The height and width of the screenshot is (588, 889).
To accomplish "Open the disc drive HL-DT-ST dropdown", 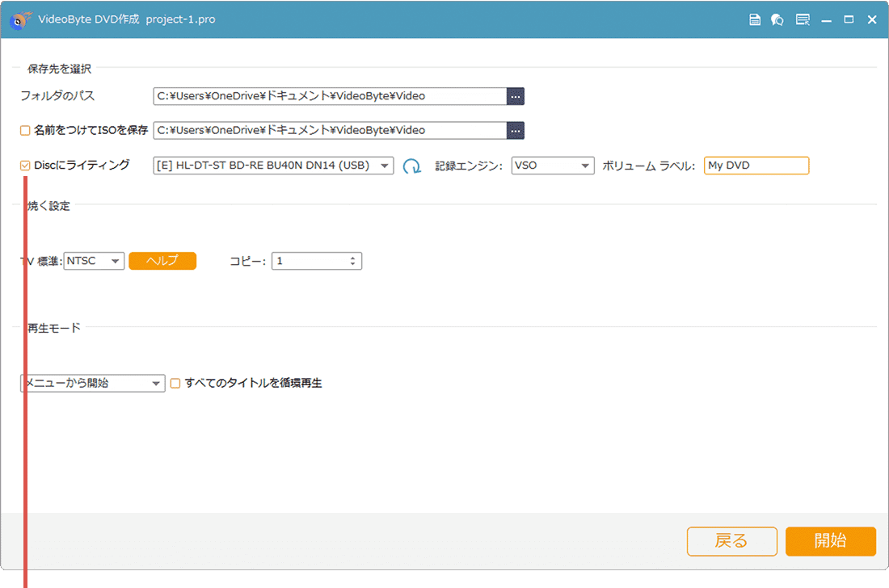I will point(273,166).
